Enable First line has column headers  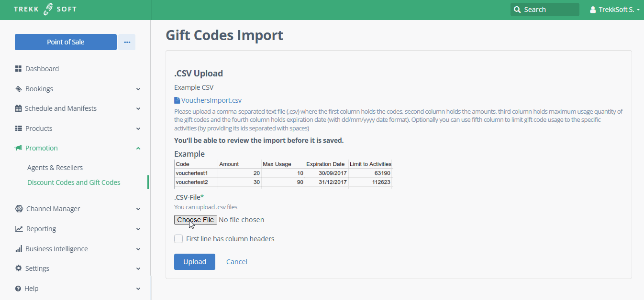coord(178,238)
